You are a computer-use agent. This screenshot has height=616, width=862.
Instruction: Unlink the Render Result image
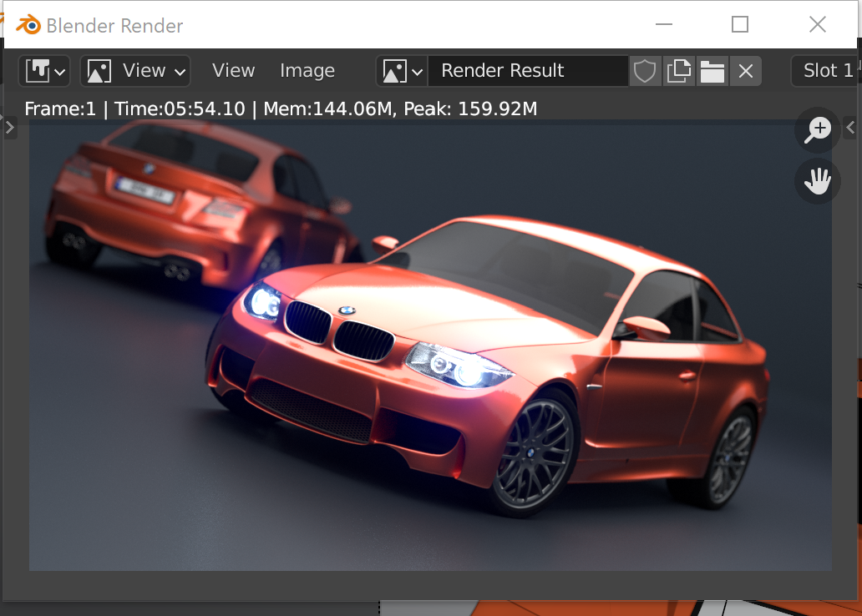(745, 71)
